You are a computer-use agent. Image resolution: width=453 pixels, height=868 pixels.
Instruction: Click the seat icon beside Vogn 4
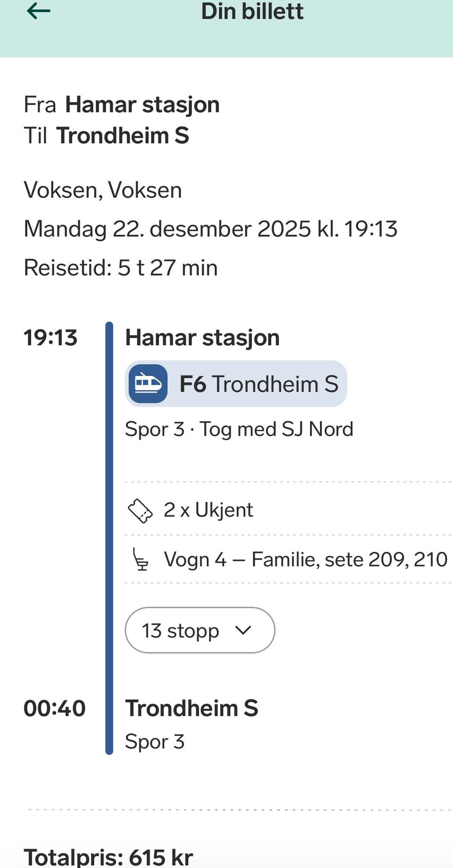click(x=140, y=559)
